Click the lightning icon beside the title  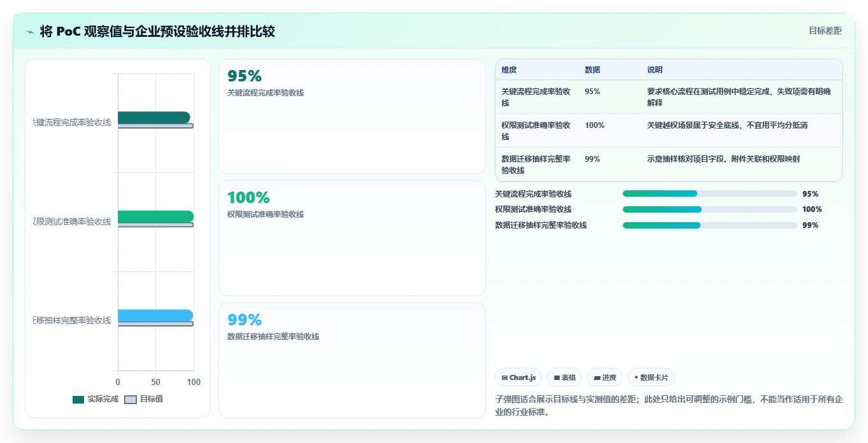pyautogui.click(x=30, y=31)
